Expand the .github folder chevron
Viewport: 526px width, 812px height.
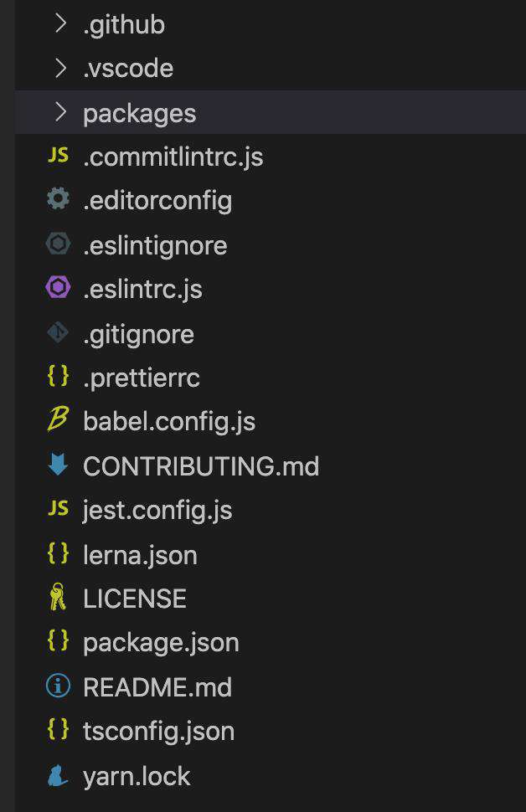(60, 23)
